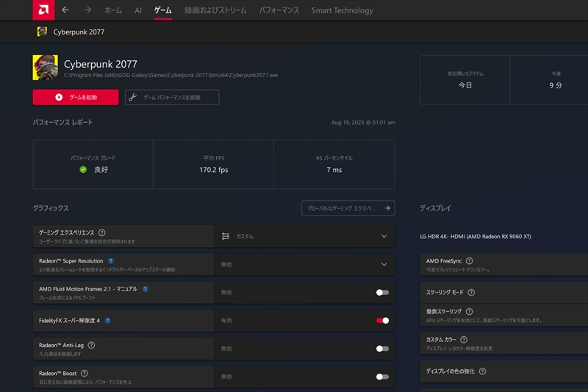Viewport: 588px width, 392px height.
Task: Click the sliders icon beside カスタム
Action: click(x=226, y=236)
